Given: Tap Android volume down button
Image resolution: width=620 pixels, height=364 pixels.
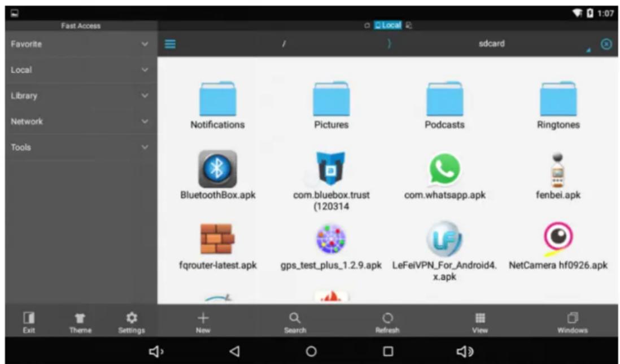Looking at the screenshot, I should click(156, 351).
